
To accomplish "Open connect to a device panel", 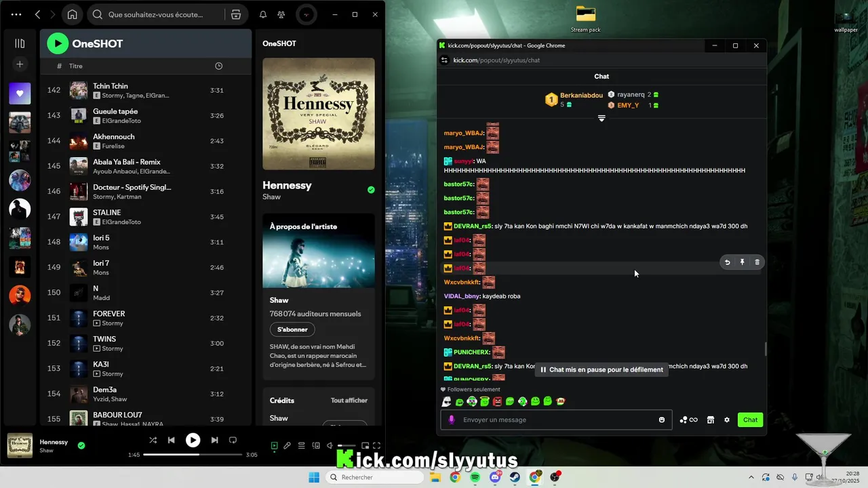I will tap(316, 445).
